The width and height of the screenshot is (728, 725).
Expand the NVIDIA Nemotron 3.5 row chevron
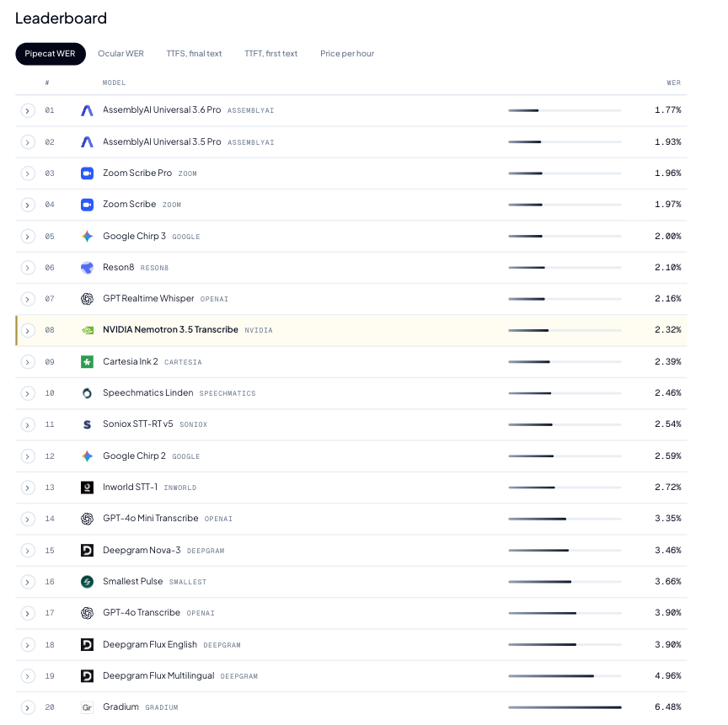pyautogui.click(x=28, y=331)
